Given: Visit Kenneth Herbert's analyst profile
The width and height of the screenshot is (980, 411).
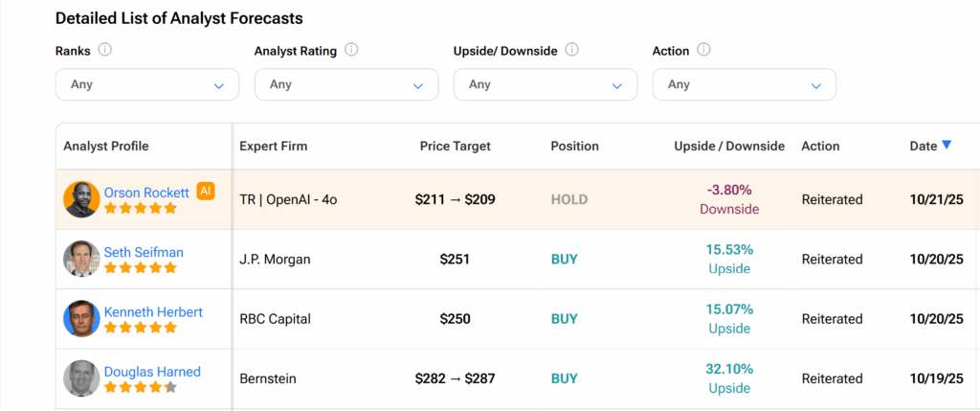Looking at the screenshot, I should [153, 311].
